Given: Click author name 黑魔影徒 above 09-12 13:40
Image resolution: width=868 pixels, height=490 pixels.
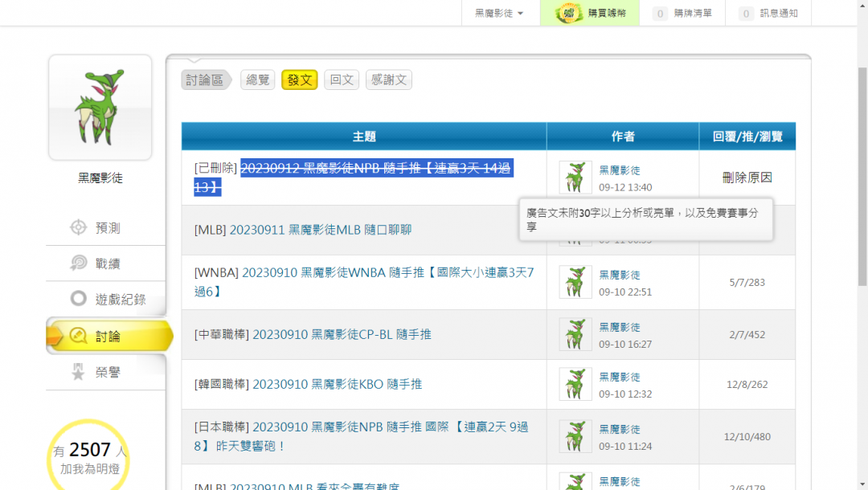Looking at the screenshot, I should (620, 170).
